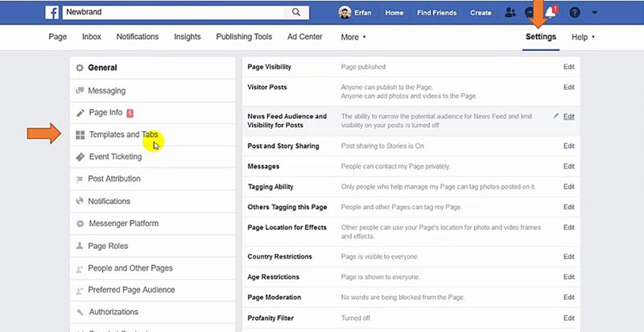Open the Messenger icon in top bar

pos(530,14)
